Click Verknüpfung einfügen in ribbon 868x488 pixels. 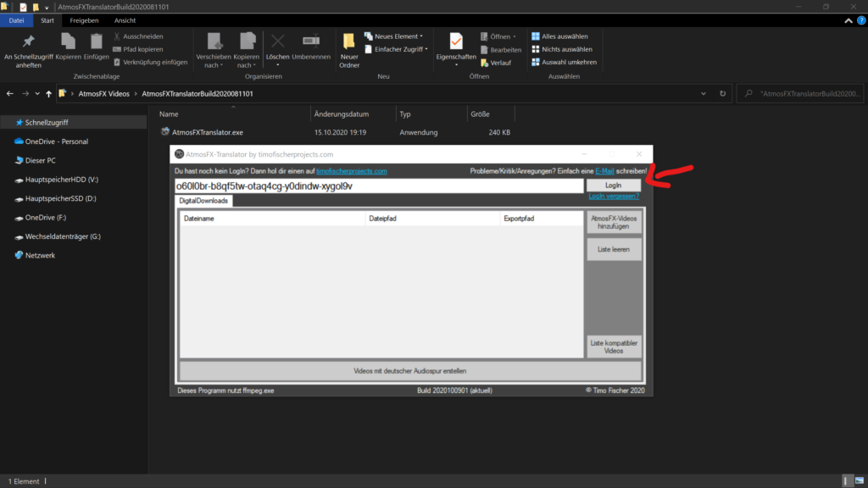151,62
